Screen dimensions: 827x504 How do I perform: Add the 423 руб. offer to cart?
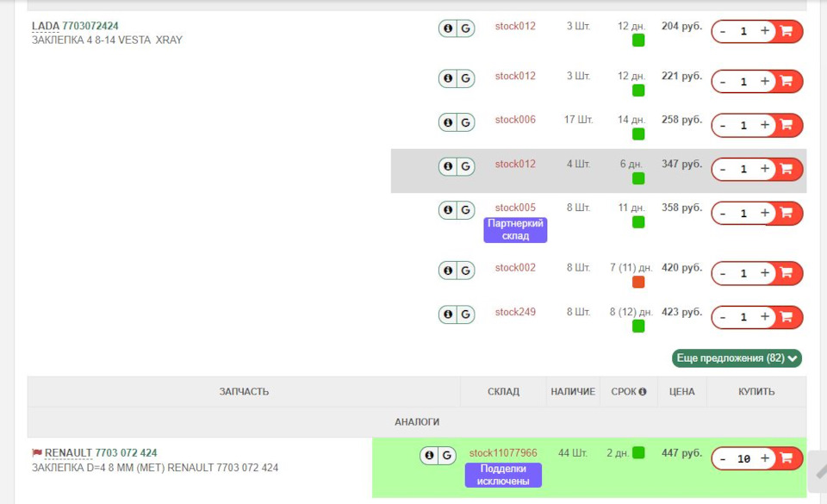pyautogui.click(x=787, y=317)
